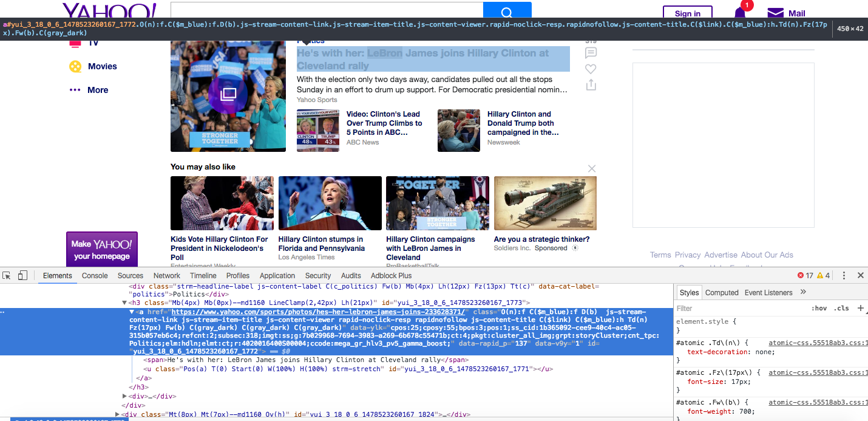
Task: Open the strategic thinker cannon ad image
Action: (545, 203)
